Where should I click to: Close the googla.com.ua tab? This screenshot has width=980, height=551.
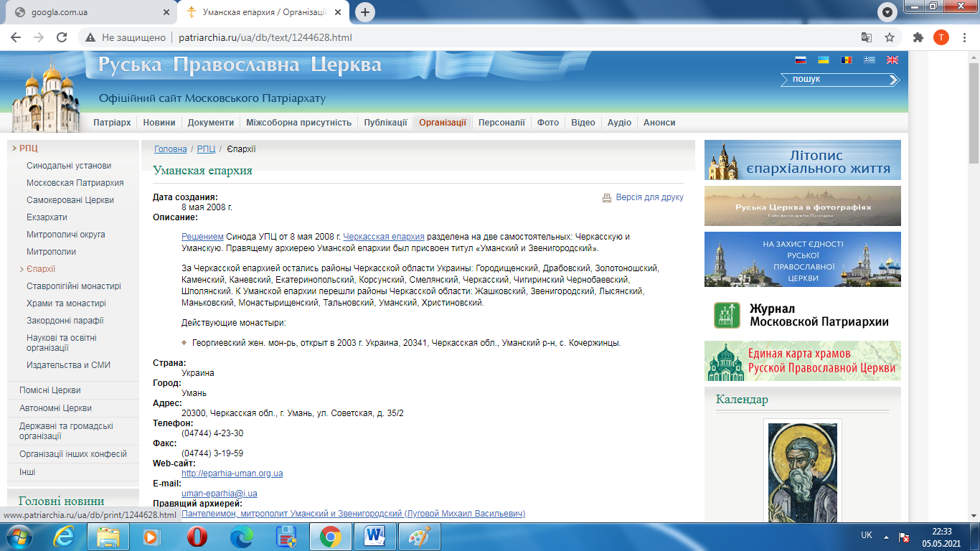[x=166, y=12]
